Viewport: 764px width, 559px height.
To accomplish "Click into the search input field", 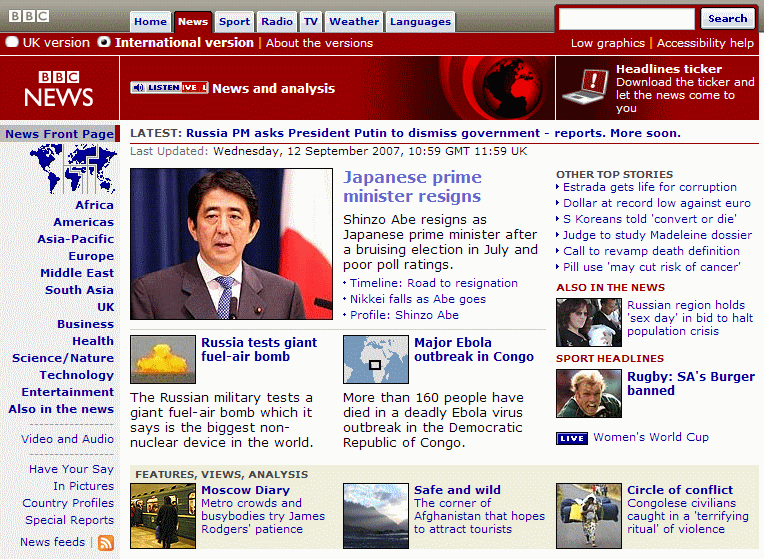I will pos(626,19).
